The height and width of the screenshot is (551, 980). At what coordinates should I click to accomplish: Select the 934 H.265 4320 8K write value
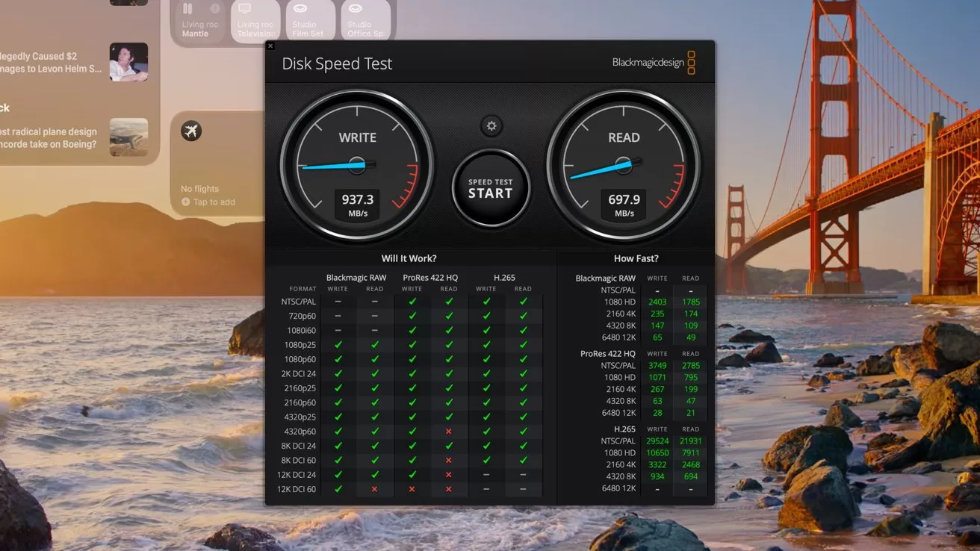657,476
